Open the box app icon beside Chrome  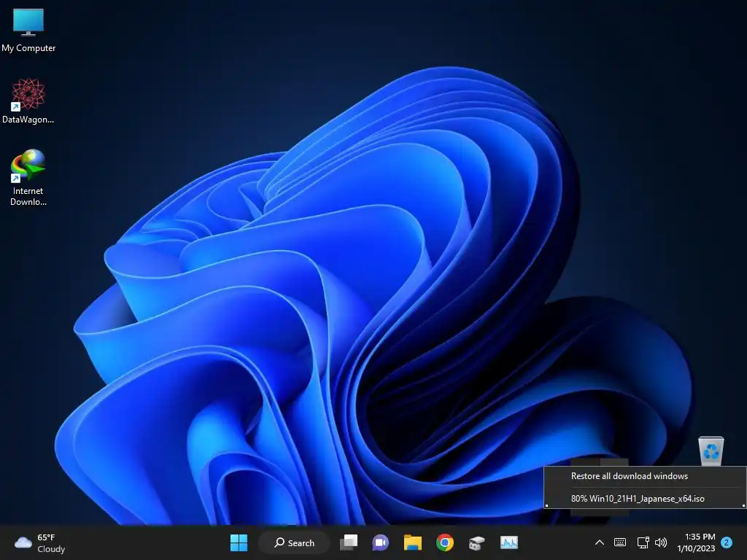tap(476, 542)
